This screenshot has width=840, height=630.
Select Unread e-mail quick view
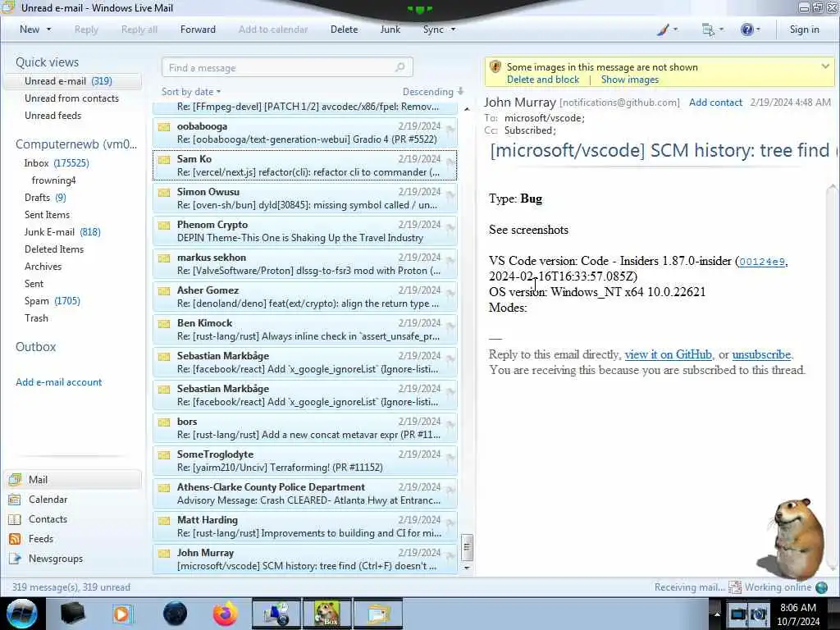[73, 81]
